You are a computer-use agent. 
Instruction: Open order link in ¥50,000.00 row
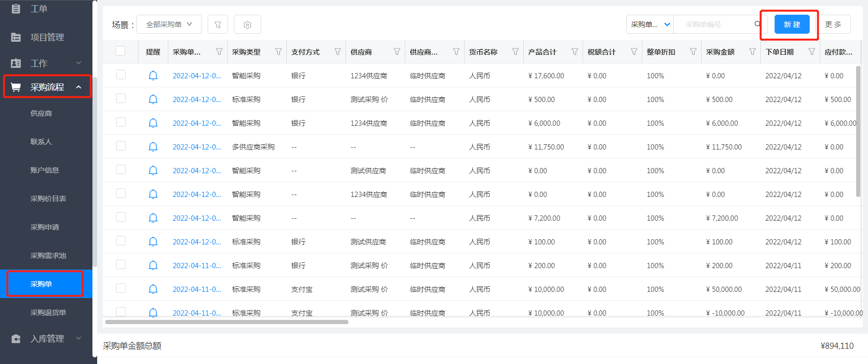(197, 289)
